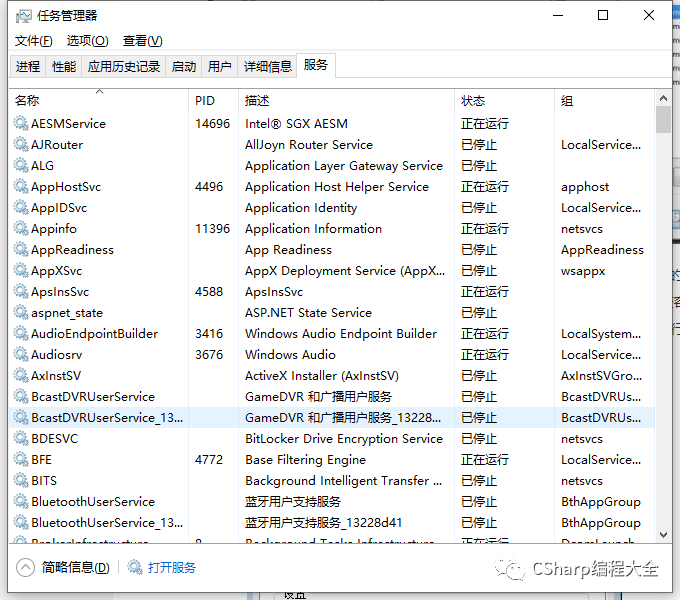The width and height of the screenshot is (680, 600).
Task: Click the aspnet_state service icon
Action: [21, 313]
